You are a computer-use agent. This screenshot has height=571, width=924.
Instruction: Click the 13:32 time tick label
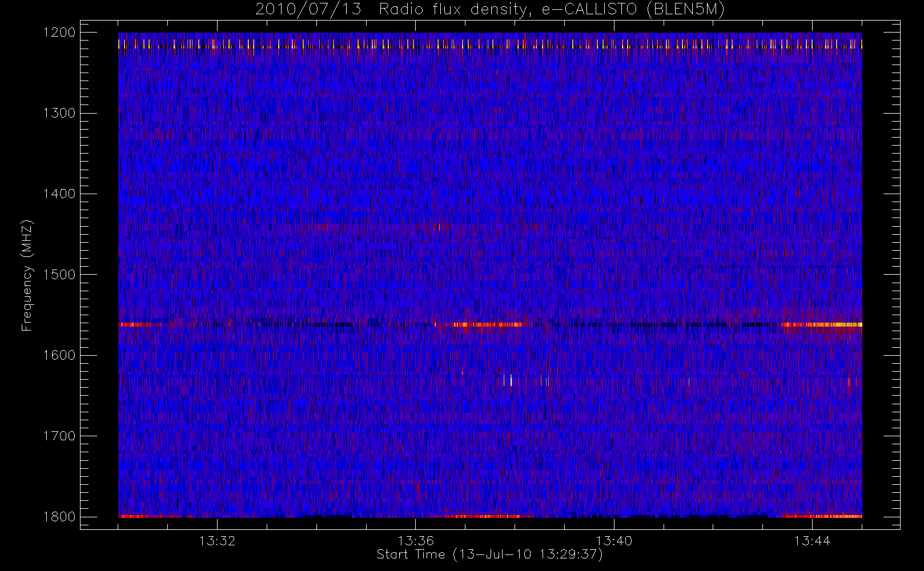(217, 541)
